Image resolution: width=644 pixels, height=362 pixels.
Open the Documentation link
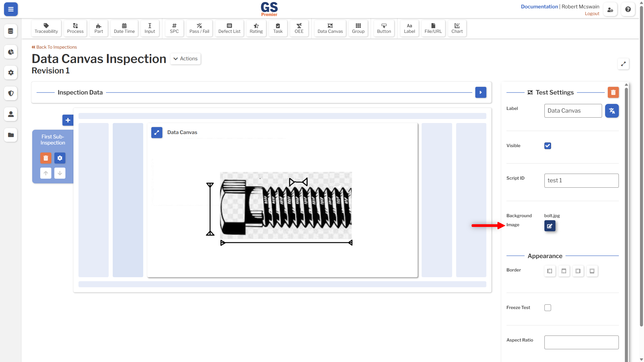pyautogui.click(x=539, y=7)
